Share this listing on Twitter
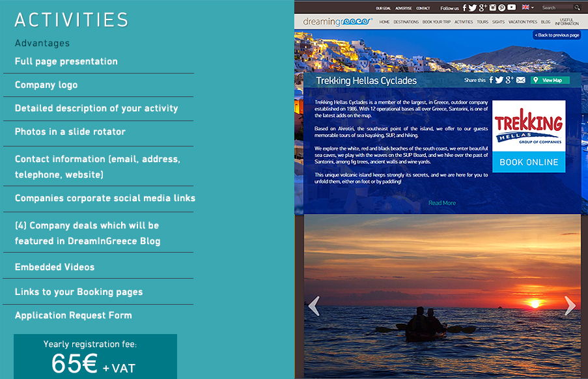 point(499,80)
